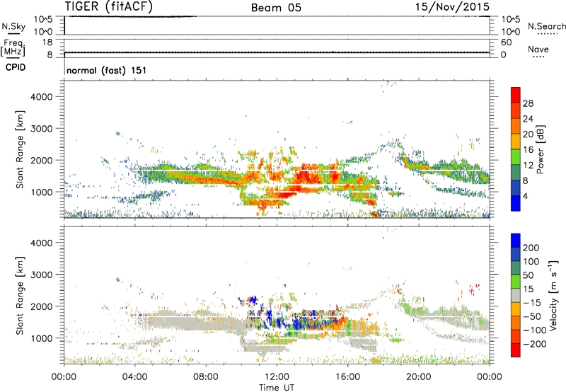566x392 pixels.
Task: Click the -50 label on velocity colorbar
Action: pyautogui.click(x=532, y=316)
